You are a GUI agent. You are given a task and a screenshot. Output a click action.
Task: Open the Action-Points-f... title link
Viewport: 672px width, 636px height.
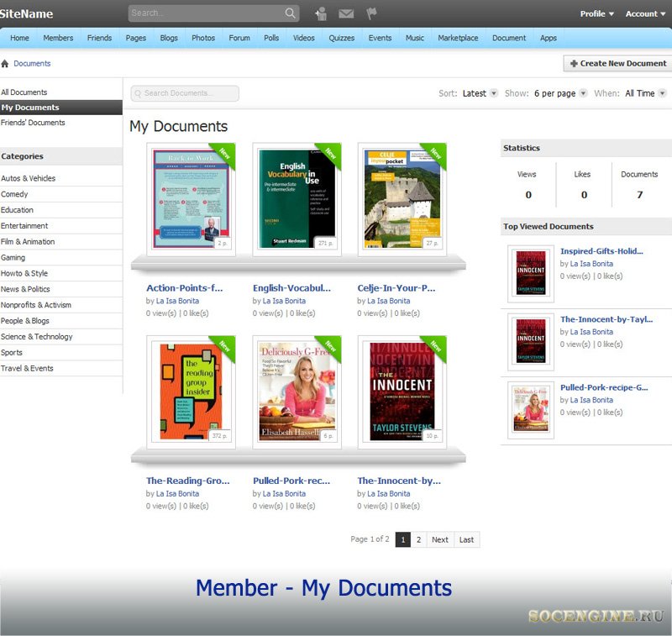click(x=185, y=288)
